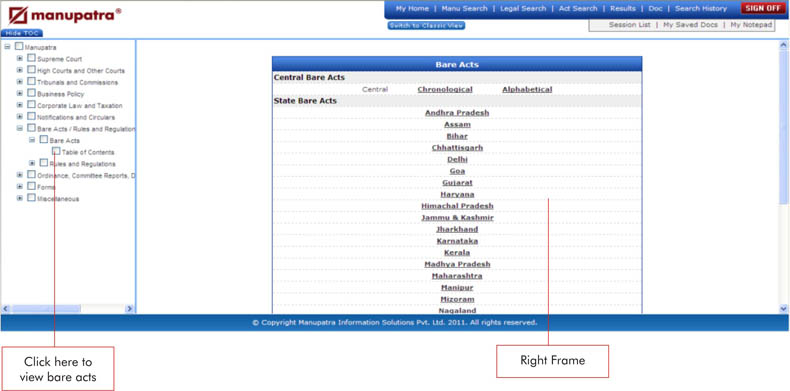Check the Business Policy checkbox
The image size is (790, 391).
[x=31, y=93]
